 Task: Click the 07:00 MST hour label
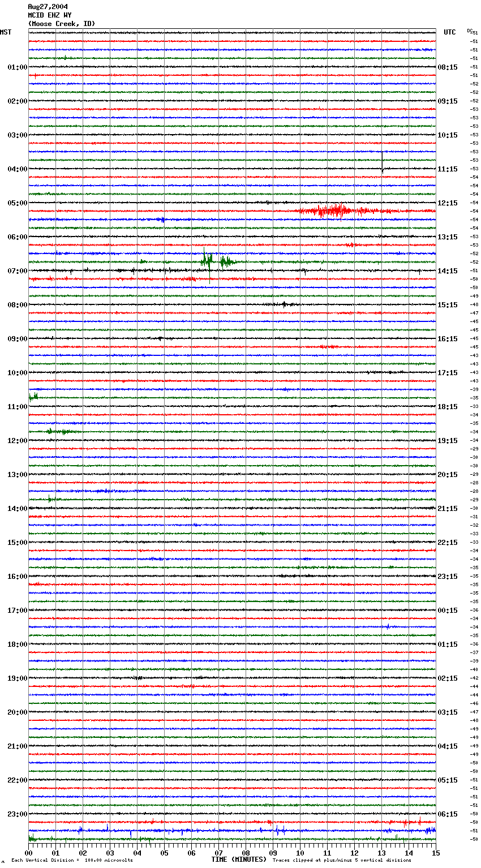18,271
